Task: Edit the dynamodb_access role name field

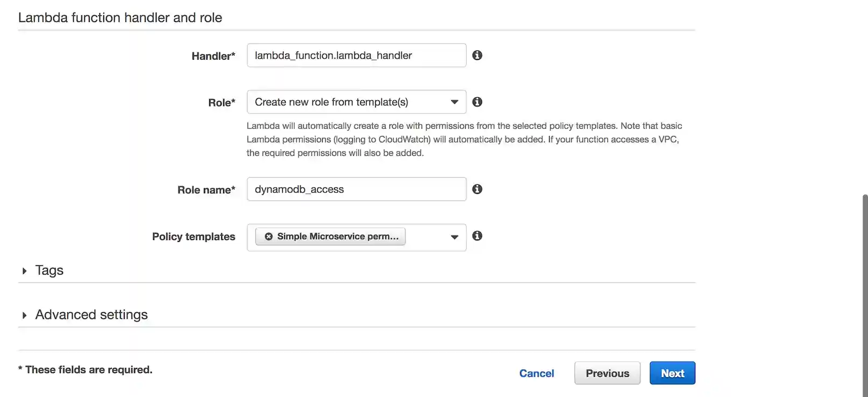Action: point(356,189)
